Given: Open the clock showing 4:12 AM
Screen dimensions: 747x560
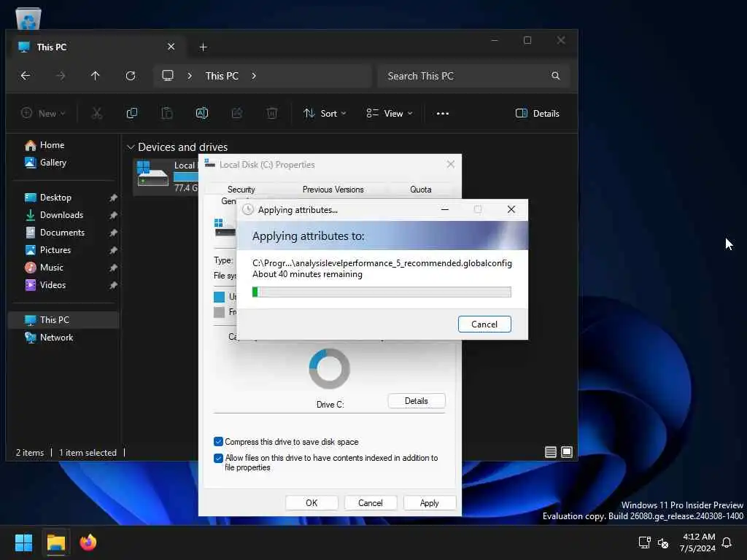Looking at the screenshot, I should (x=697, y=542).
